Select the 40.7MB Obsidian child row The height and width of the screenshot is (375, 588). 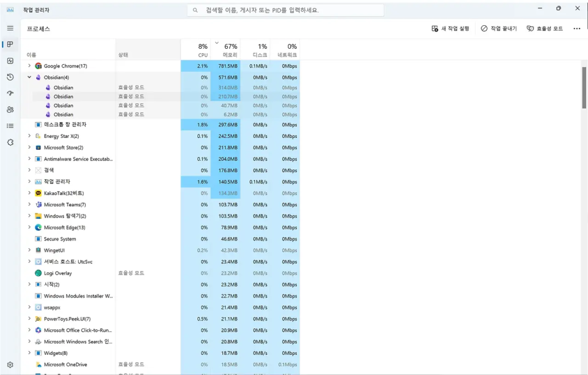(161, 105)
